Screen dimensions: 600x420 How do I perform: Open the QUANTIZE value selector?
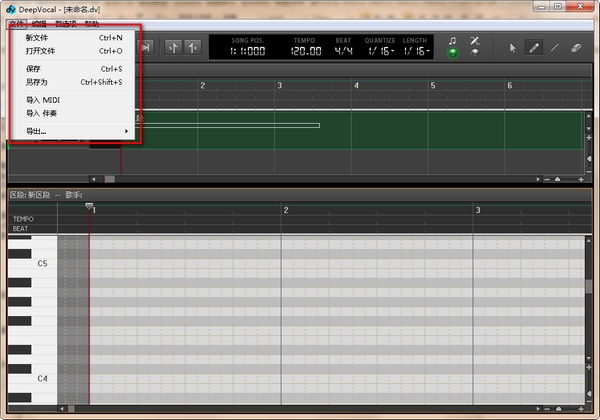(380, 51)
